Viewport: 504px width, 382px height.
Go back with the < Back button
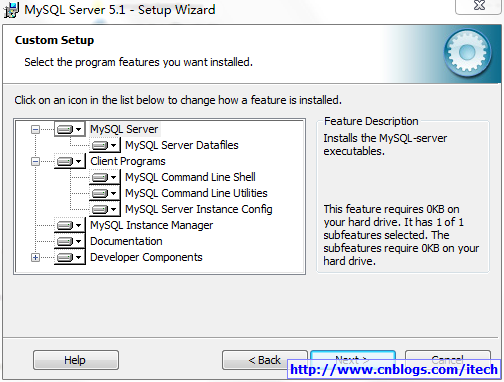(x=265, y=360)
